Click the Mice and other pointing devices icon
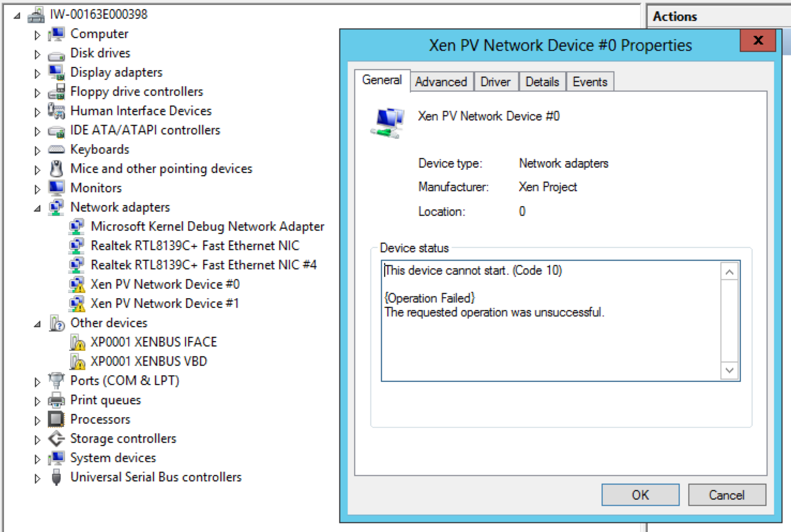The height and width of the screenshot is (532, 791). click(56, 169)
